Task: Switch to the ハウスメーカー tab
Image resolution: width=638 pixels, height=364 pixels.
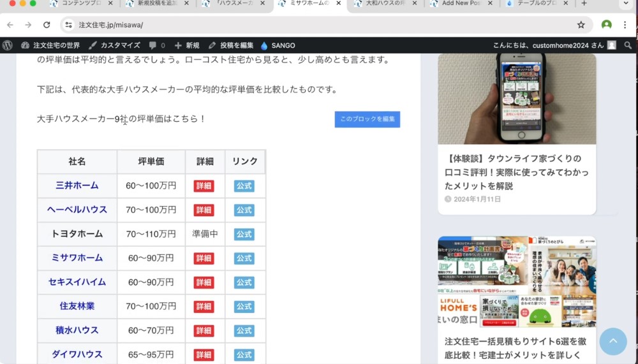Action: tap(233, 3)
